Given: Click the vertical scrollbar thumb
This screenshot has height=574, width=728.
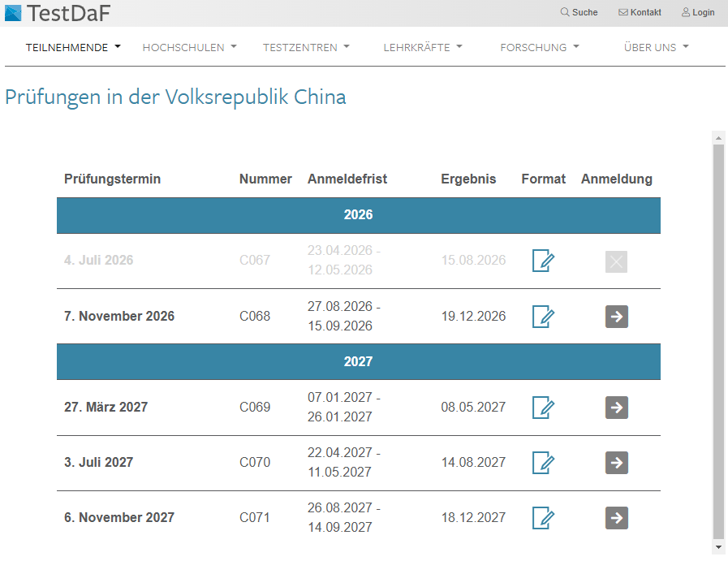Looking at the screenshot, I should pyautogui.click(x=718, y=343).
